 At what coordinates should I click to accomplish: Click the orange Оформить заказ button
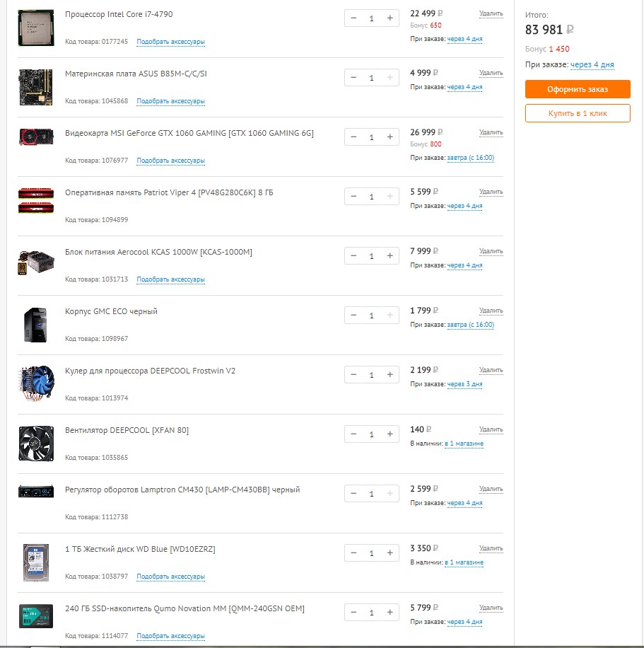pyautogui.click(x=578, y=89)
